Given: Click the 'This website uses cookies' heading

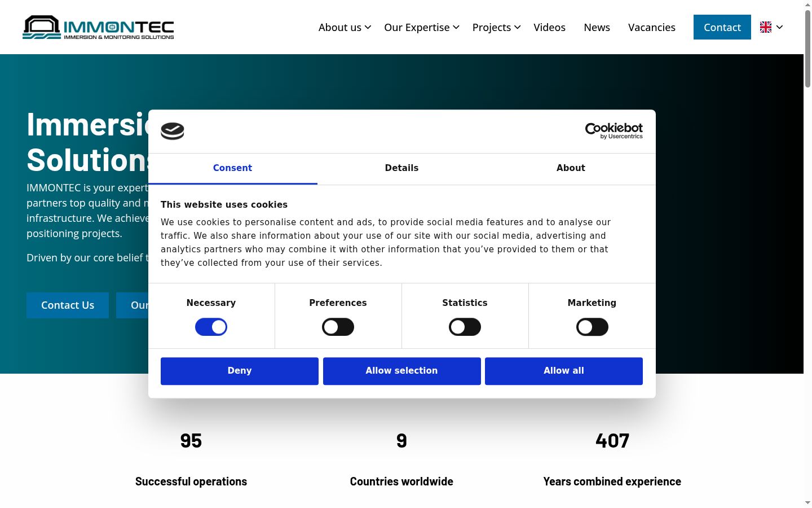Looking at the screenshot, I should (224, 205).
